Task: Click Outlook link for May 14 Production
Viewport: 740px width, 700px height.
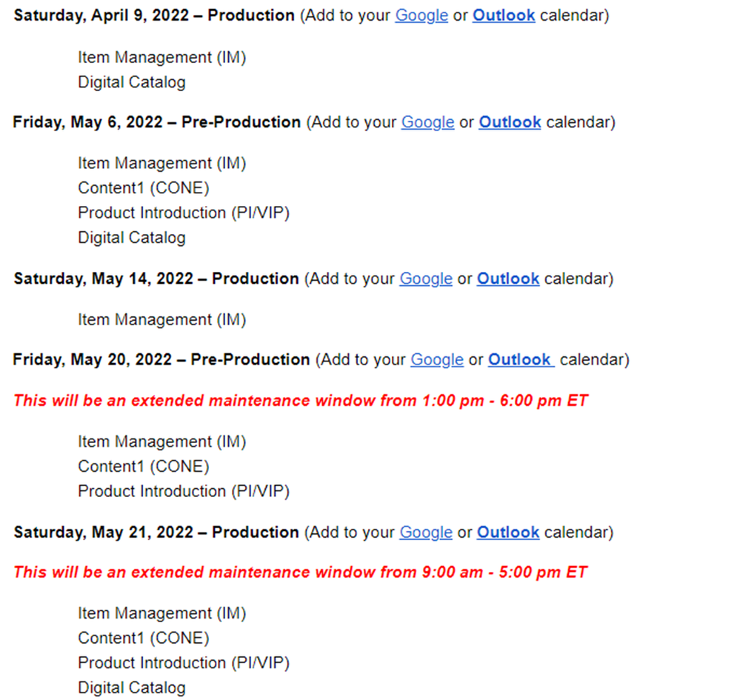Action: click(x=507, y=279)
